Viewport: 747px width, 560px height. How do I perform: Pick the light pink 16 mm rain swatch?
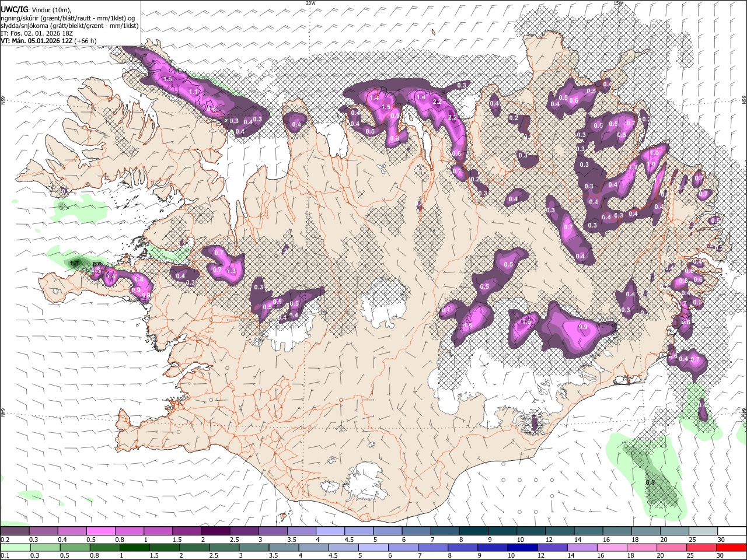[x=612, y=548]
